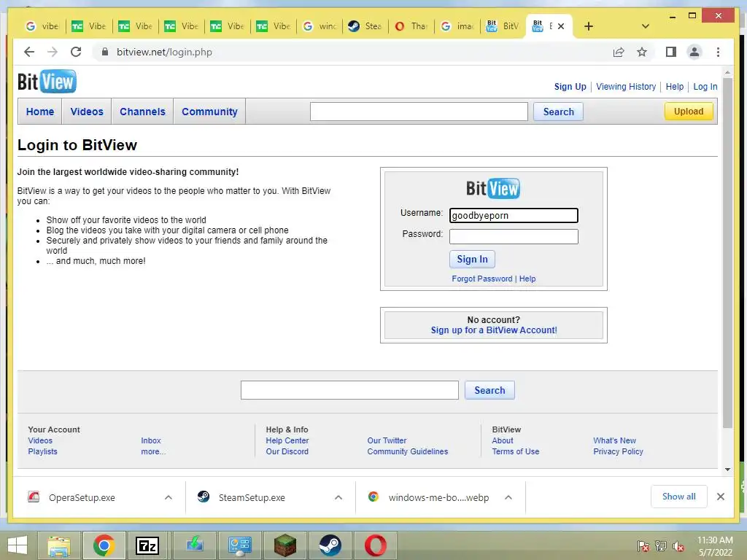Image resolution: width=747 pixels, height=560 pixels.
Task: Go back using the browser back arrow
Action: [x=29, y=52]
